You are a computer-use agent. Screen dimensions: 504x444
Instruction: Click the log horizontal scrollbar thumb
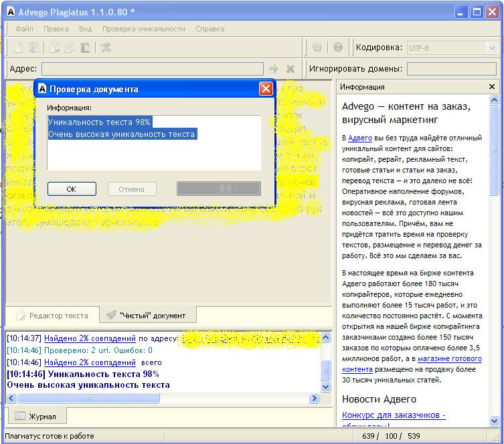(88, 399)
